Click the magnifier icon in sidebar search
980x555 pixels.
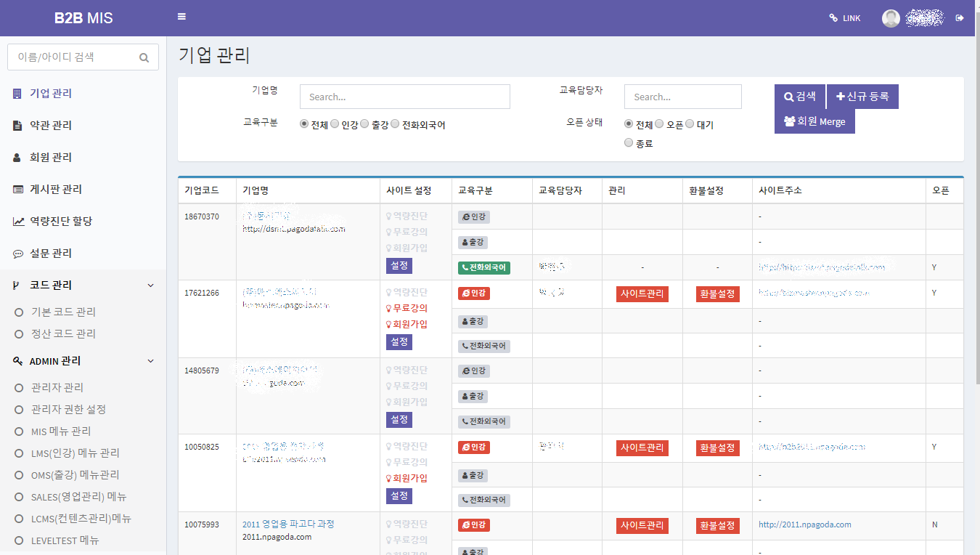click(144, 57)
